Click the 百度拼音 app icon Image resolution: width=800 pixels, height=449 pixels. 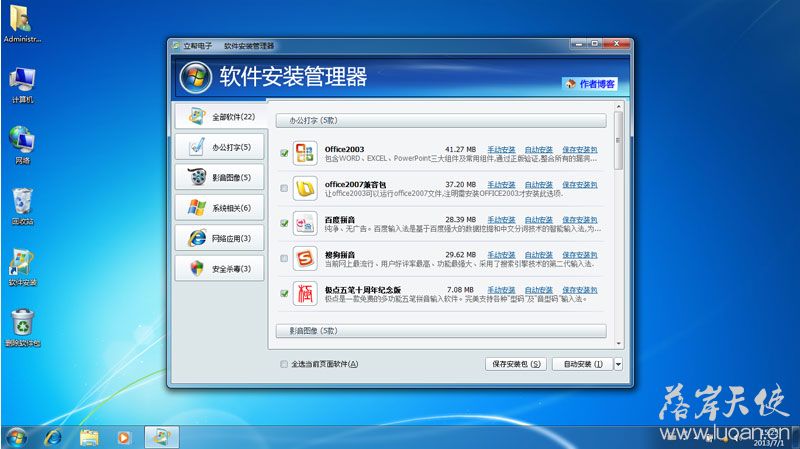pyautogui.click(x=305, y=223)
